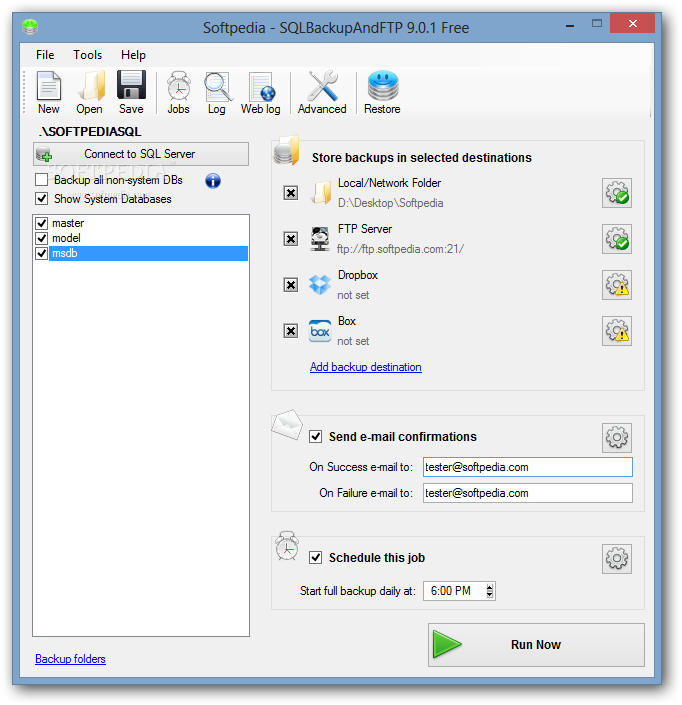682x705 pixels.
Task: Open e-mail confirmation settings gear
Action: pyautogui.click(x=617, y=437)
